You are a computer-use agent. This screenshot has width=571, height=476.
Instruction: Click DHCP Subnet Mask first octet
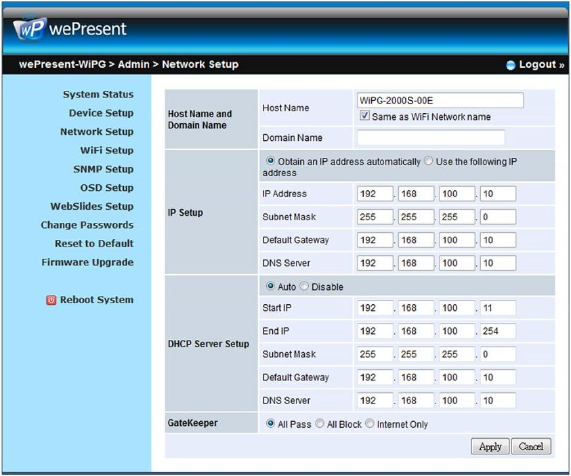tap(375, 354)
